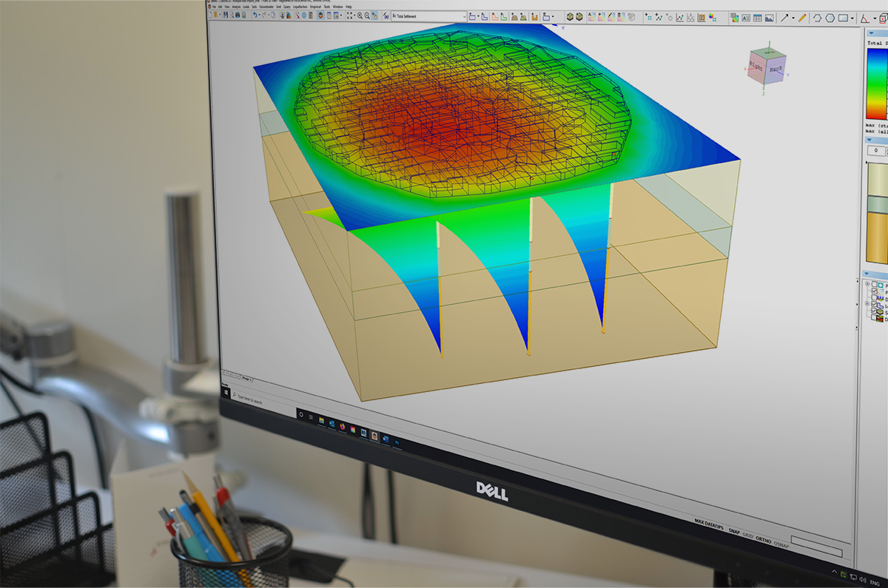Click the numeric field showing 0 in the side panel
888x588 pixels.
[x=877, y=151]
